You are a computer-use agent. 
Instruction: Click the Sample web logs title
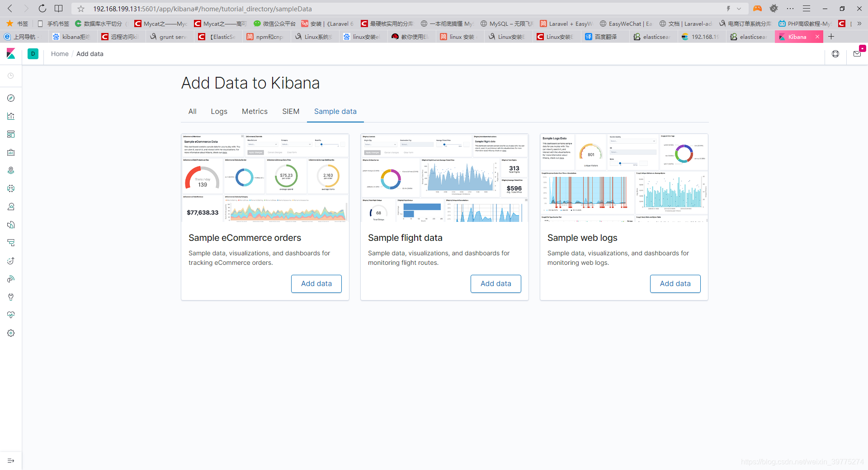[x=582, y=238]
